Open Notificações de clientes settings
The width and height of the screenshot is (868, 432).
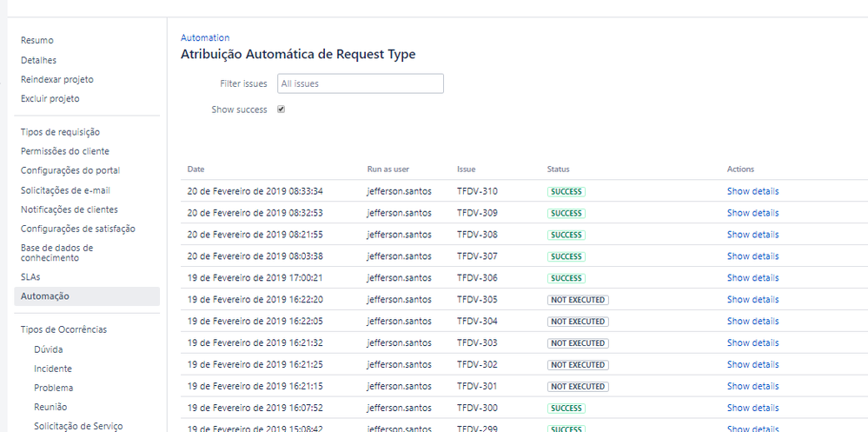70,209
